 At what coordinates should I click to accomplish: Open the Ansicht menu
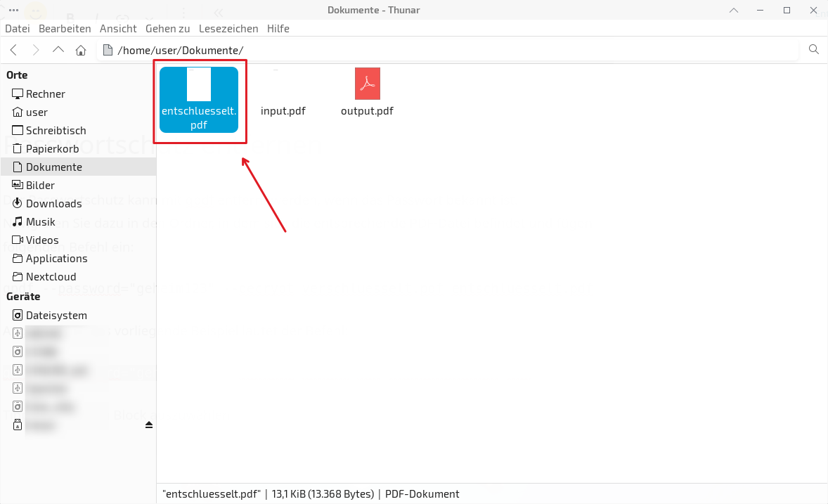(118, 29)
